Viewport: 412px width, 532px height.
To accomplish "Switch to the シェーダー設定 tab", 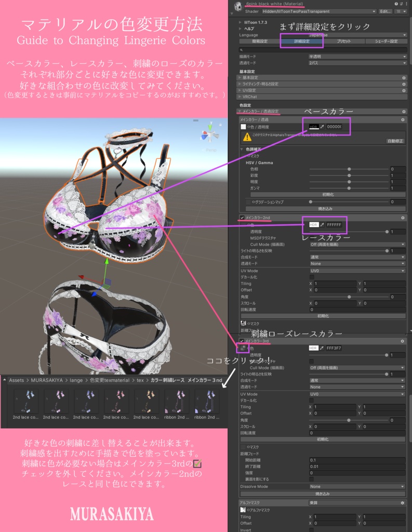I will [386, 42].
